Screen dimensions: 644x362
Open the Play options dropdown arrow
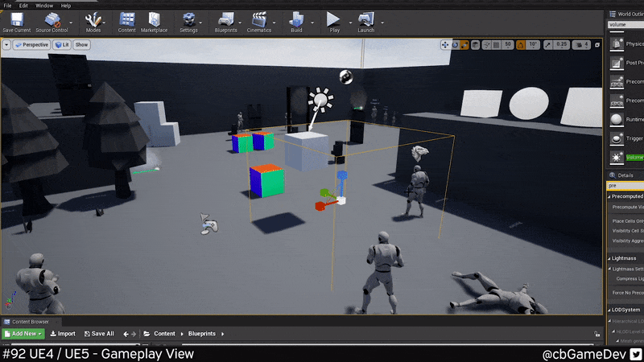click(350, 23)
